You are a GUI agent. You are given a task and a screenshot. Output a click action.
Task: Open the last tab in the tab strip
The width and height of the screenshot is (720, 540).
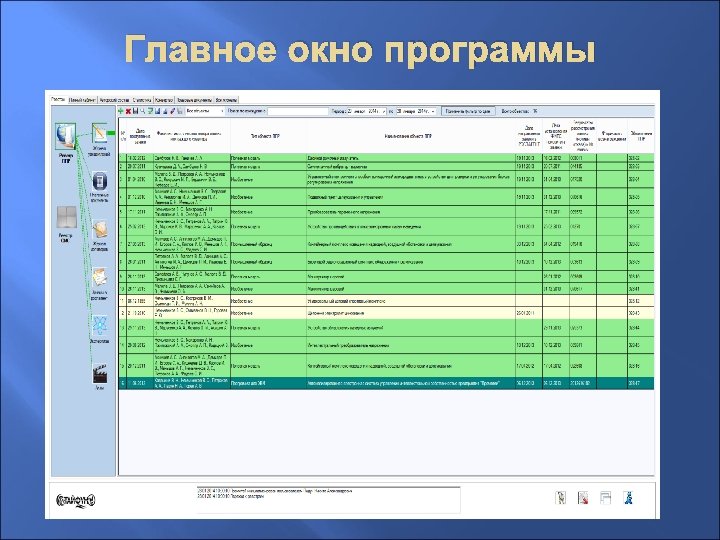(x=226, y=100)
